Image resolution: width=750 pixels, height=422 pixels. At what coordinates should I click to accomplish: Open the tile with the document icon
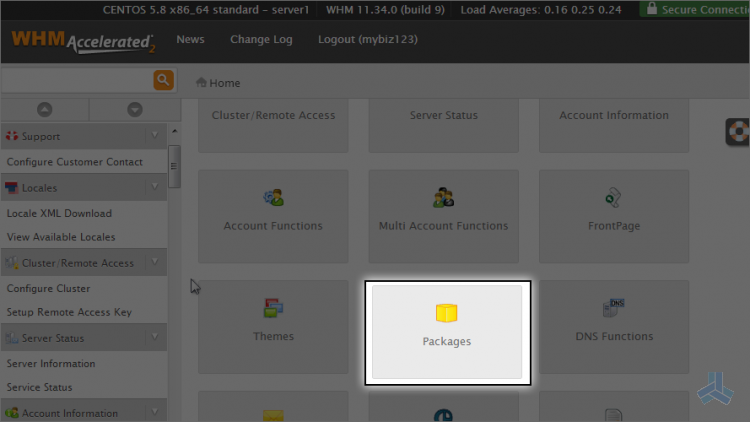pos(614,407)
